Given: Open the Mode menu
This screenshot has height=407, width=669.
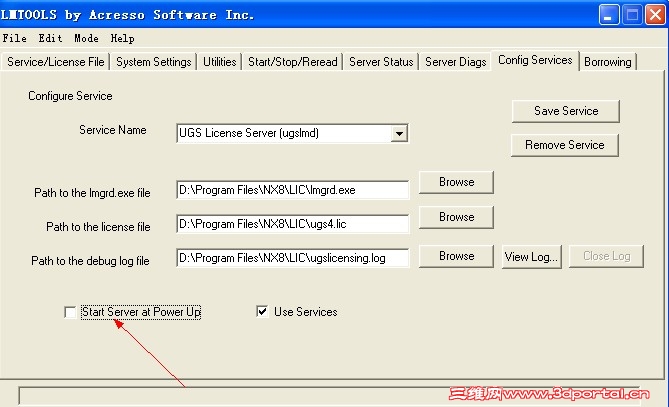Looking at the screenshot, I should (86, 38).
